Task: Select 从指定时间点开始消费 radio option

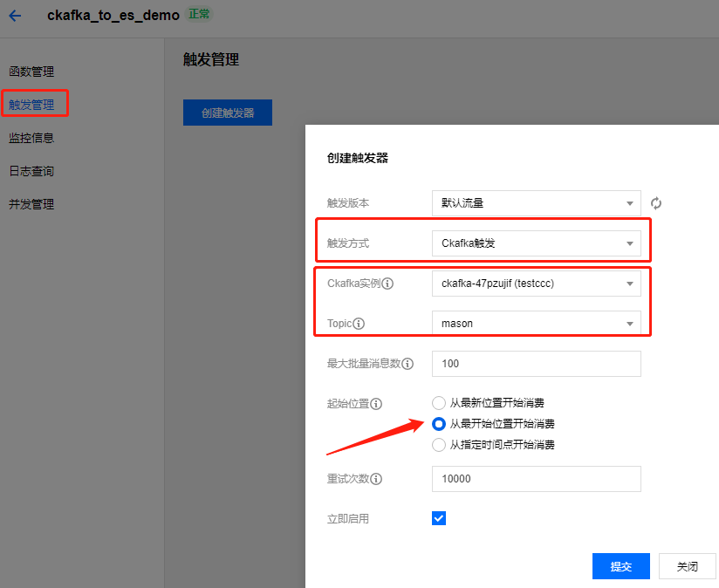Action: coord(439,445)
